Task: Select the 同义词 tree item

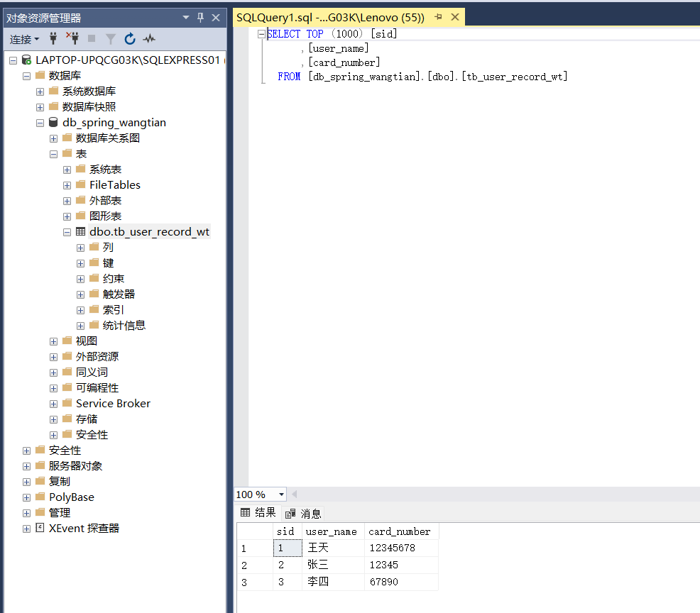Action: tap(92, 372)
